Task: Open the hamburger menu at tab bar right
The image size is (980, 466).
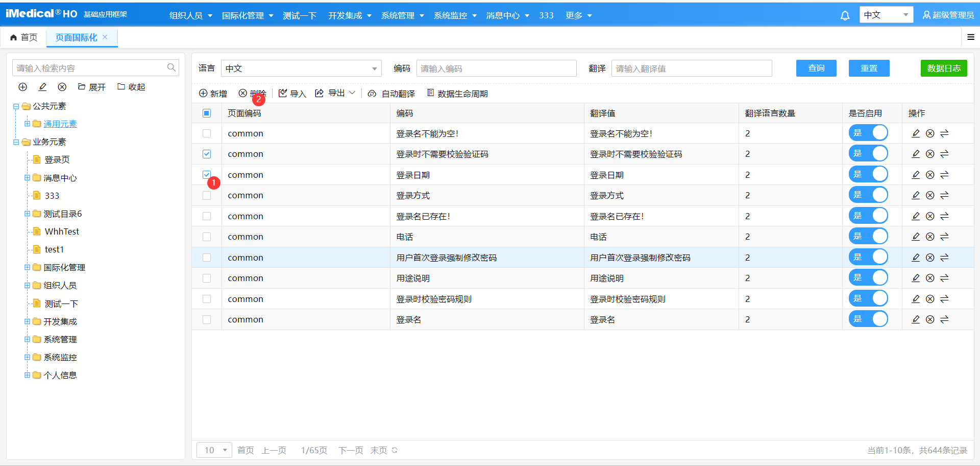Action: (x=970, y=37)
